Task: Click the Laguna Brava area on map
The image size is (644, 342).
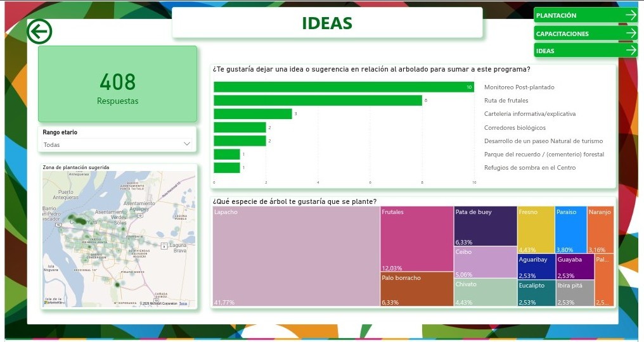Action: click(178, 248)
